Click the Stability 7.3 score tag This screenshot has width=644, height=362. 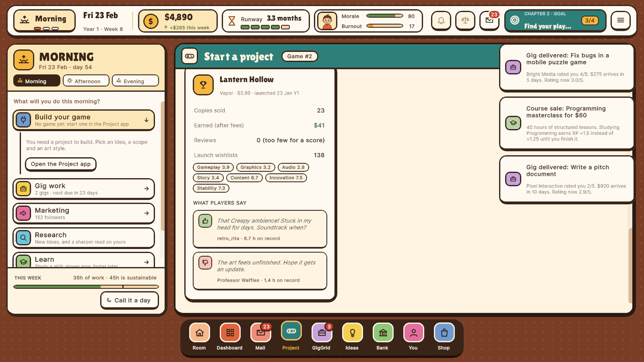(211, 188)
